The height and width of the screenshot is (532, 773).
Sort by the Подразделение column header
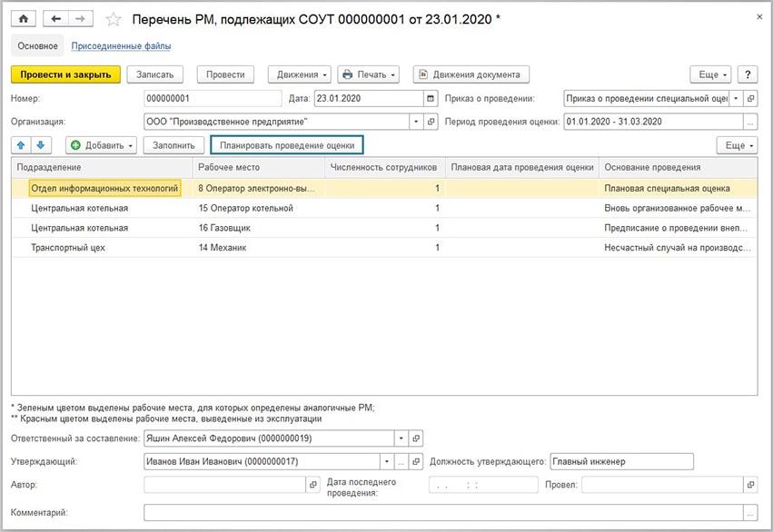[x=102, y=167]
